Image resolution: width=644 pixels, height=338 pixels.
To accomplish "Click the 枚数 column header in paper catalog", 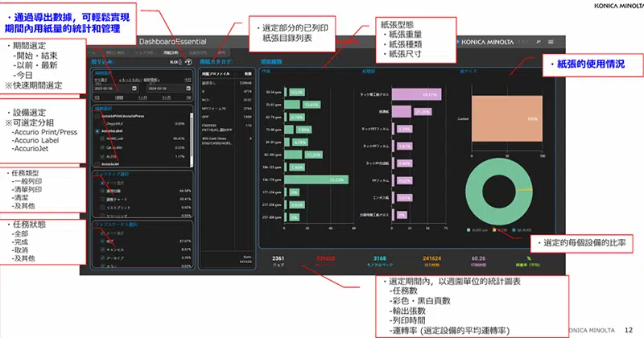I will pyautogui.click(x=248, y=74).
